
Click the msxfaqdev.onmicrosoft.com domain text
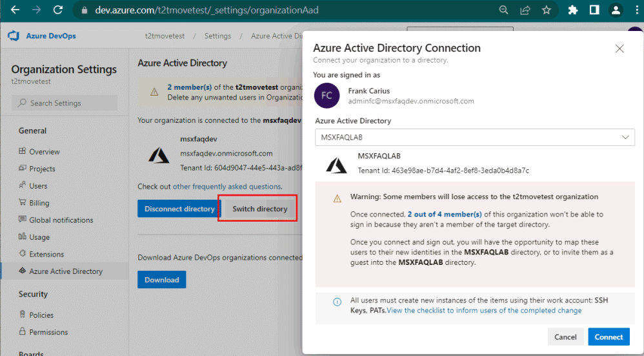pos(226,153)
